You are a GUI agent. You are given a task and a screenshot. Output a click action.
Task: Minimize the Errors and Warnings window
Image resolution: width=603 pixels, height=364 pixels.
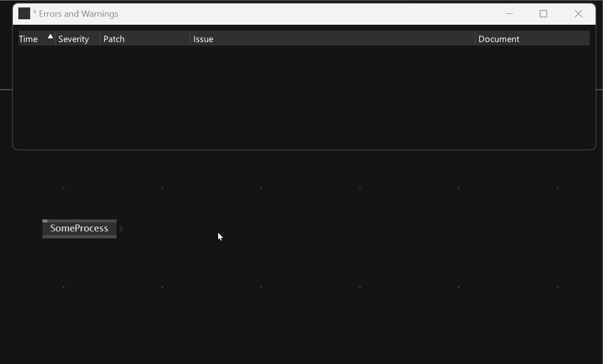[509, 13]
